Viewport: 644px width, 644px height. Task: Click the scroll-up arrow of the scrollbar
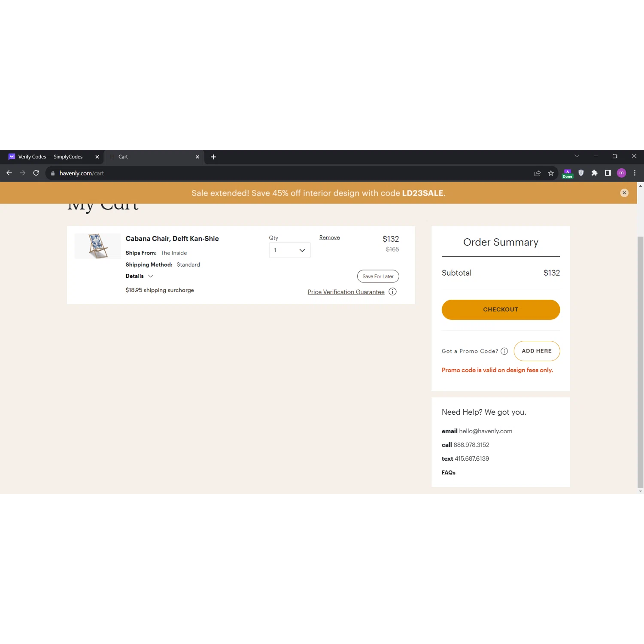click(x=640, y=185)
